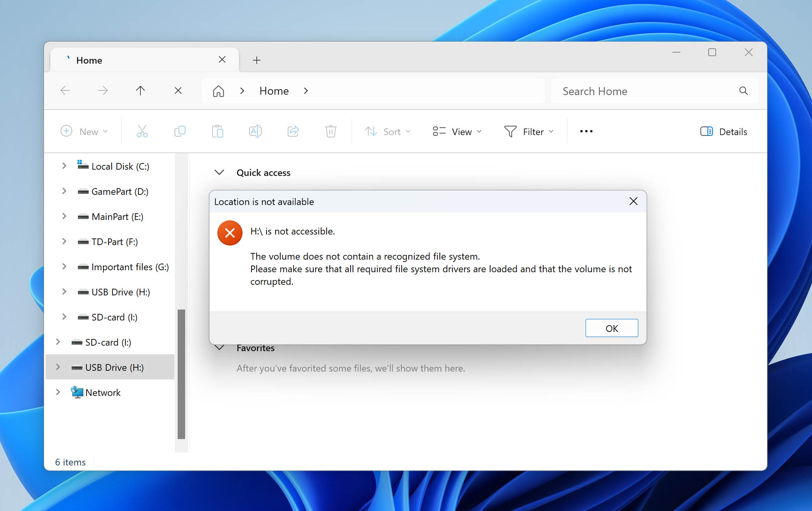Open the View dropdown menu

(457, 132)
